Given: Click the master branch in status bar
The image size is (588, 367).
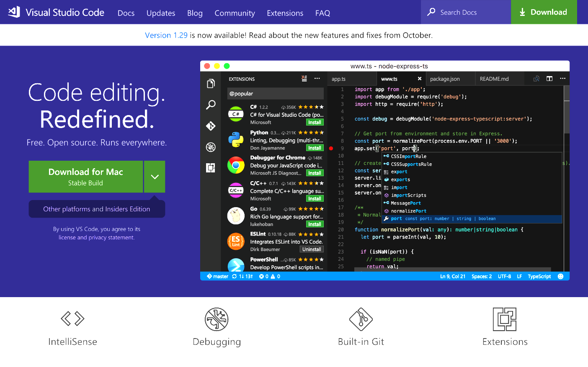Looking at the screenshot, I should pos(217,277).
